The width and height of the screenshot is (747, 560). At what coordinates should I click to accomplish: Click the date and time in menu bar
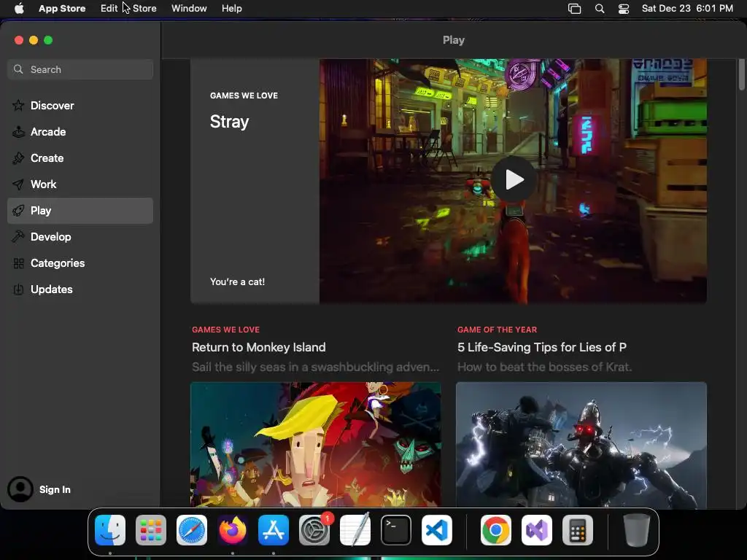[x=687, y=8]
